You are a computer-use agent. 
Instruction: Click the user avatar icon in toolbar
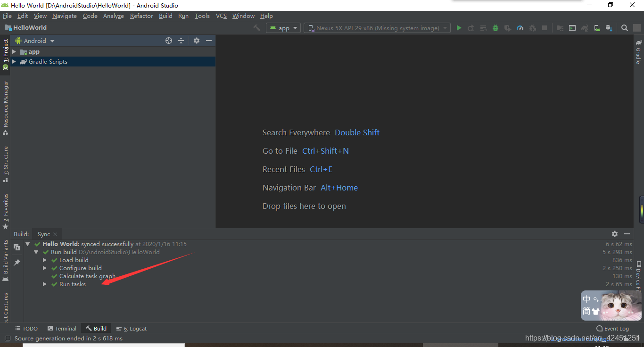click(x=637, y=28)
